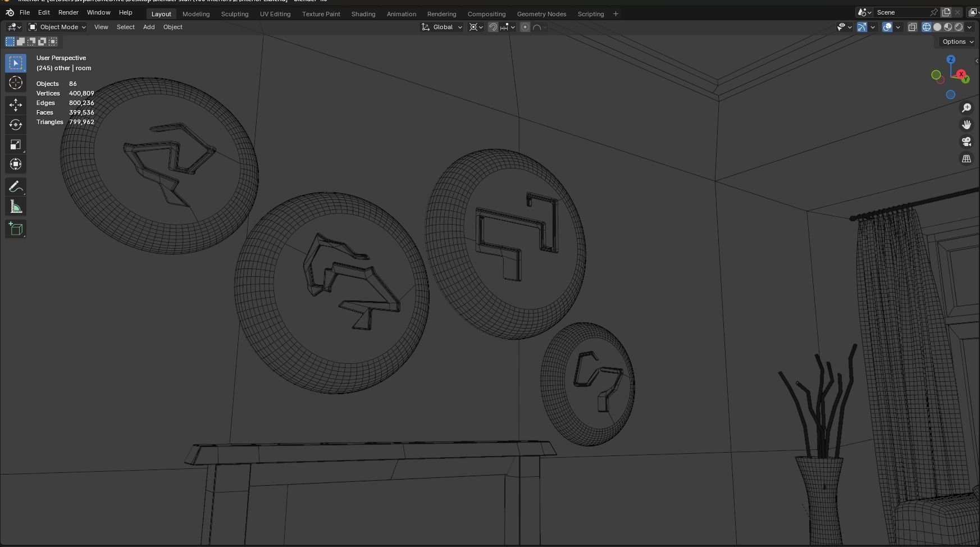
Task: Toggle the camera view icon
Action: pyautogui.click(x=967, y=142)
